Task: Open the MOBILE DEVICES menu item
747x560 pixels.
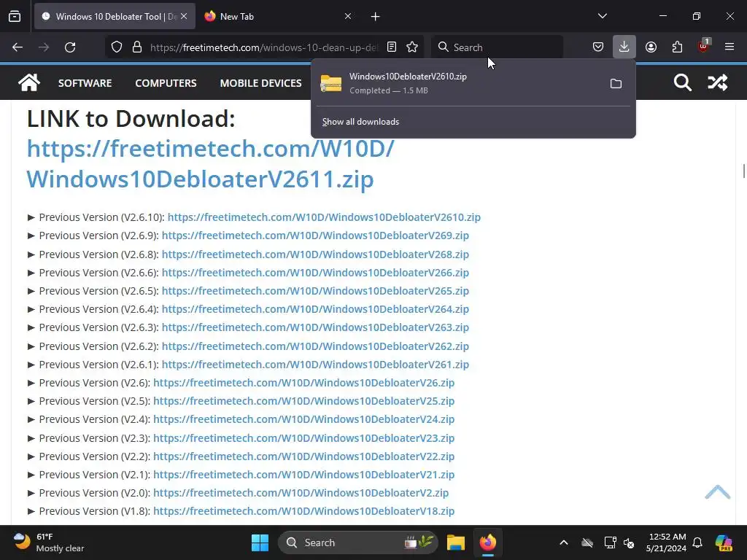Action: [x=260, y=83]
